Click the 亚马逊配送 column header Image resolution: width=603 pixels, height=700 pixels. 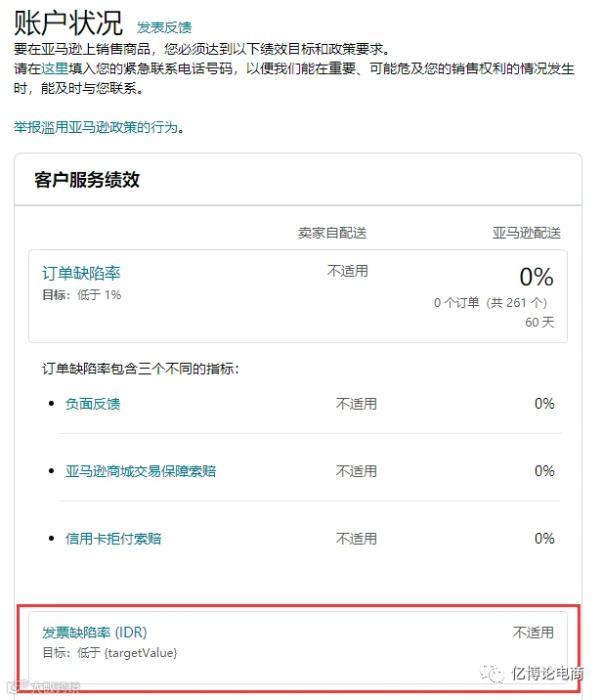pos(526,233)
